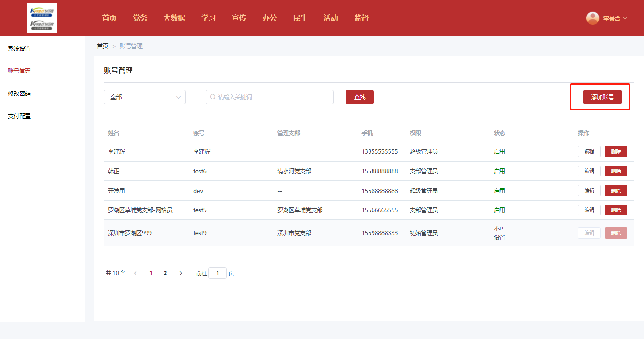Open the 党务 menu
The height and width of the screenshot is (339, 644).
click(140, 18)
